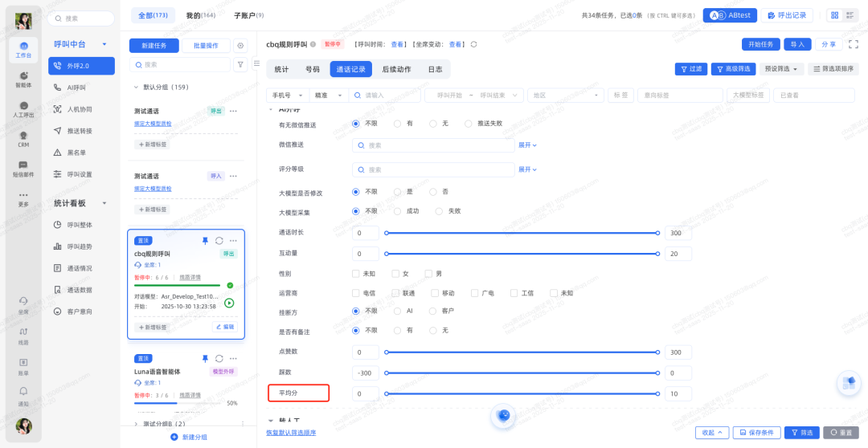Open 通知 bell icon in sidebar
Image resolution: width=868 pixels, height=448 pixels.
click(23, 393)
